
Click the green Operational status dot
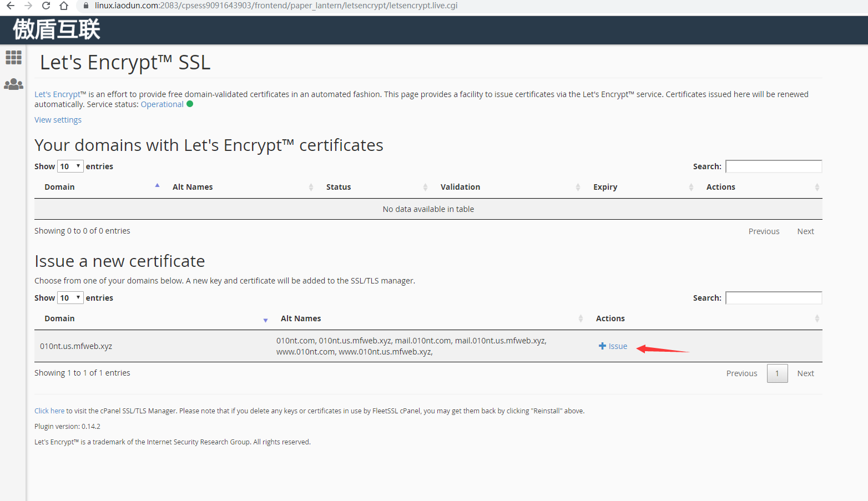tap(190, 104)
